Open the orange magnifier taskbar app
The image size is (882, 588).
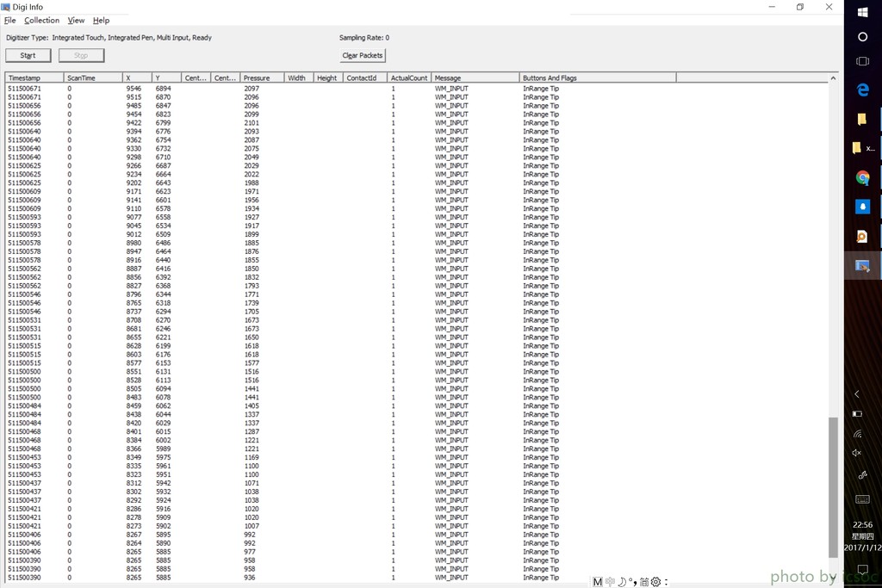[862, 236]
